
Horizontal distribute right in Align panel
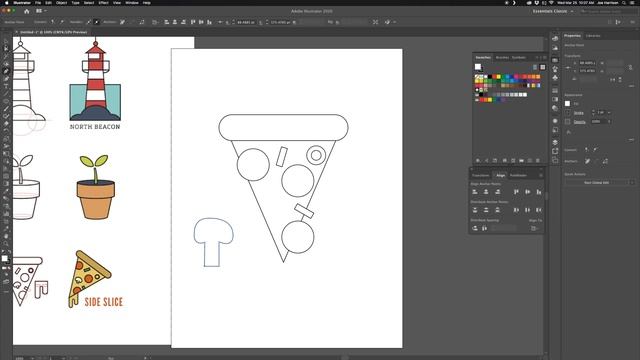click(x=539, y=210)
